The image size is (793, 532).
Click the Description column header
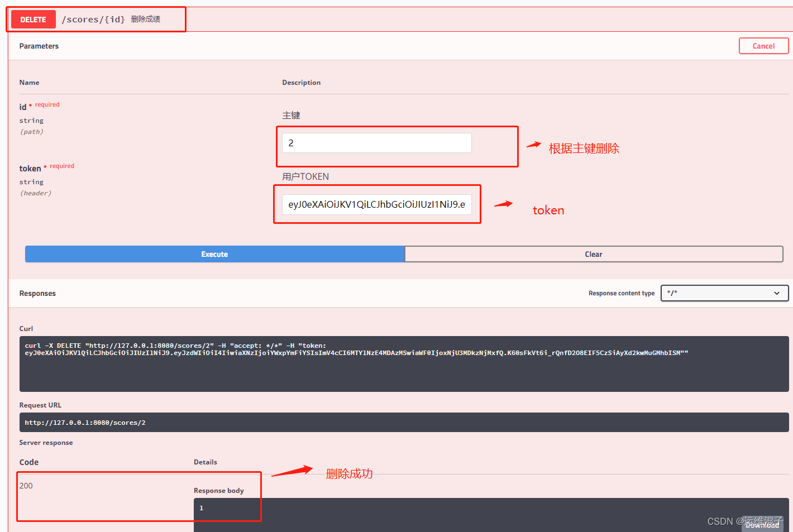pos(302,83)
